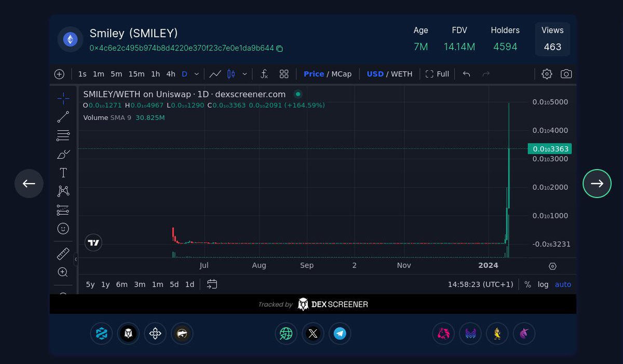The width and height of the screenshot is (623, 364).
Task: Toggle the auto scale option
Action: (x=563, y=284)
